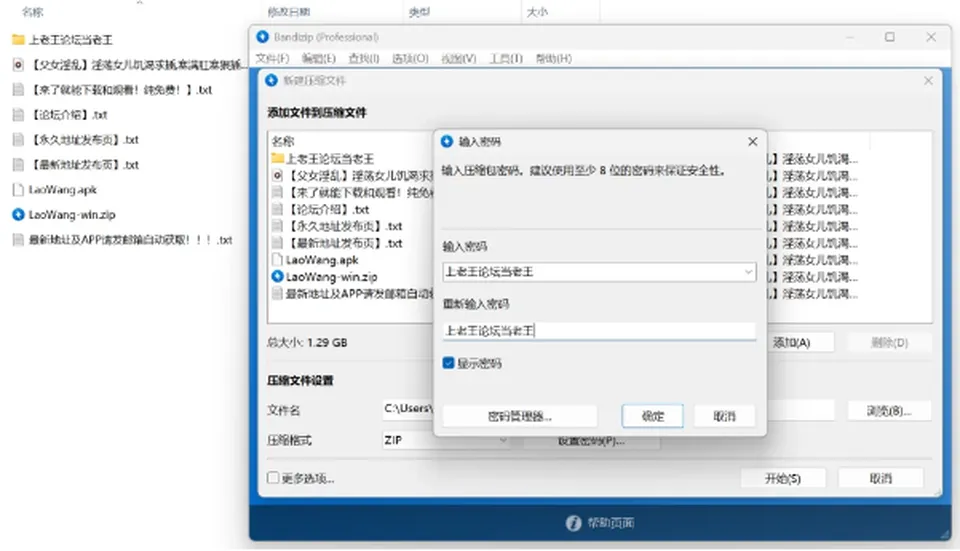Open the 文件(F) menu in Bandizip

click(x=272, y=58)
